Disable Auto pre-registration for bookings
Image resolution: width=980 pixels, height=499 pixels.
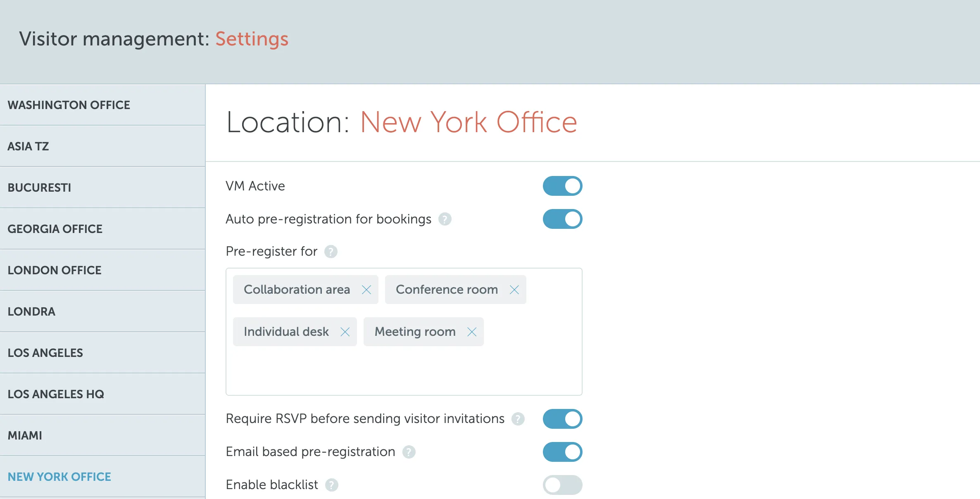click(562, 219)
